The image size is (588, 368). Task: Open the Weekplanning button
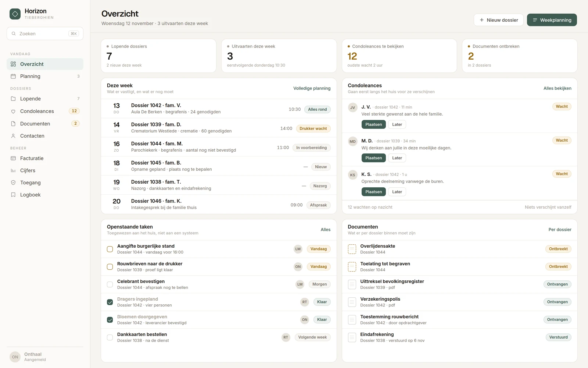coord(552,20)
